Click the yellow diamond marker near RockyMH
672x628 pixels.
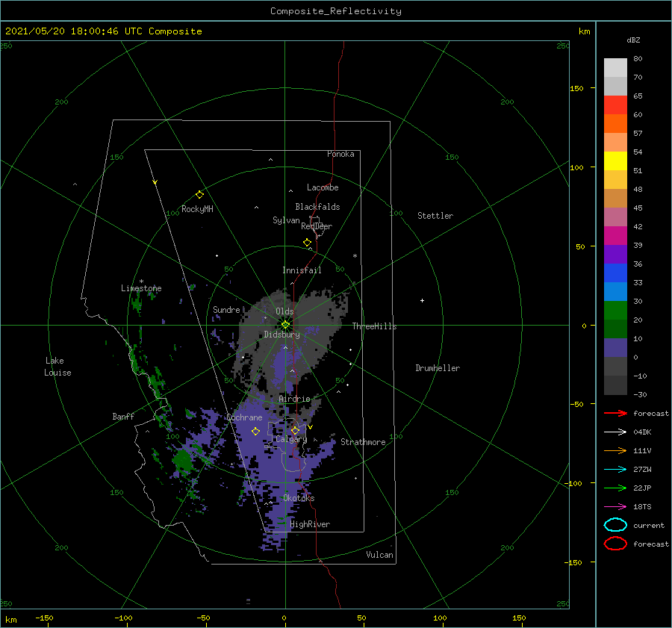[199, 195]
